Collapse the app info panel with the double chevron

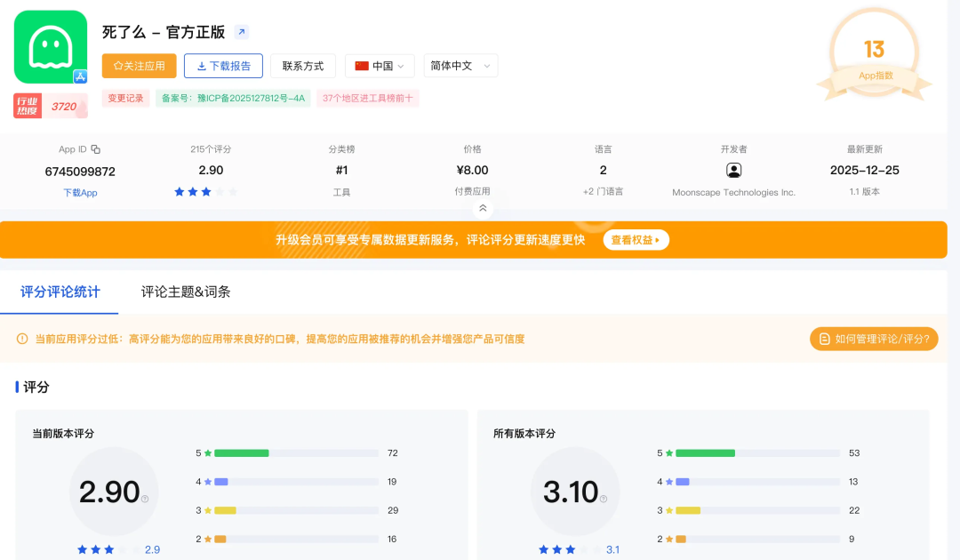click(x=483, y=208)
